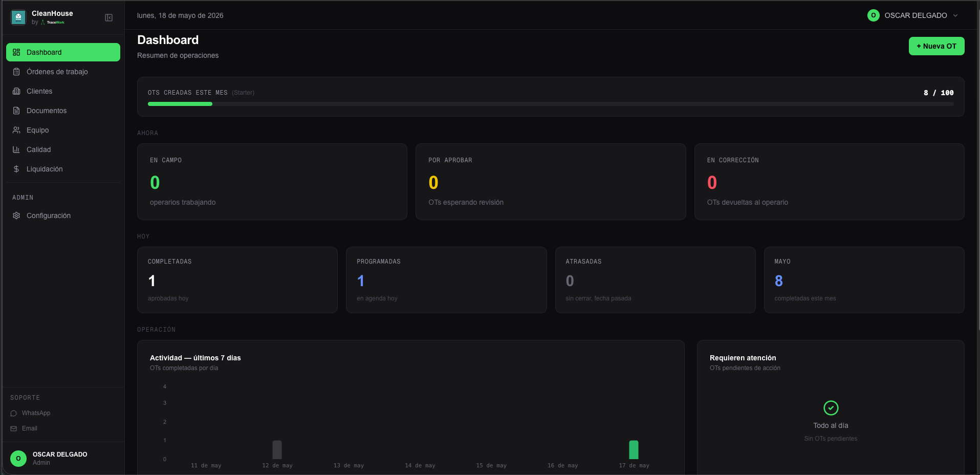
Task: Open the Dashboard menu item
Action: (x=63, y=52)
